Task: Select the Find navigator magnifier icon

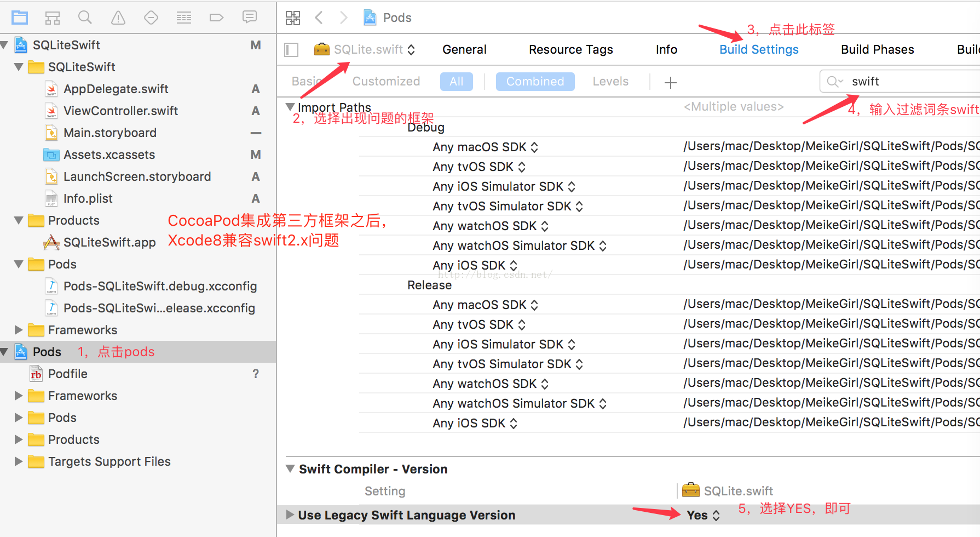Action: pos(85,17)
